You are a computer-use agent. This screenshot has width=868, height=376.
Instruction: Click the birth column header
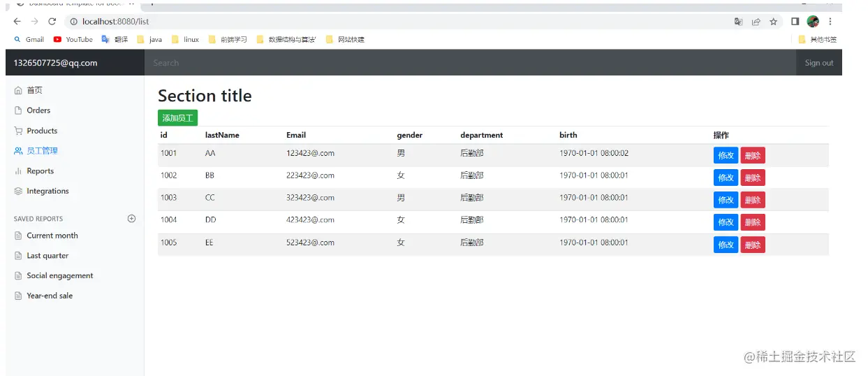pos(568,135)
